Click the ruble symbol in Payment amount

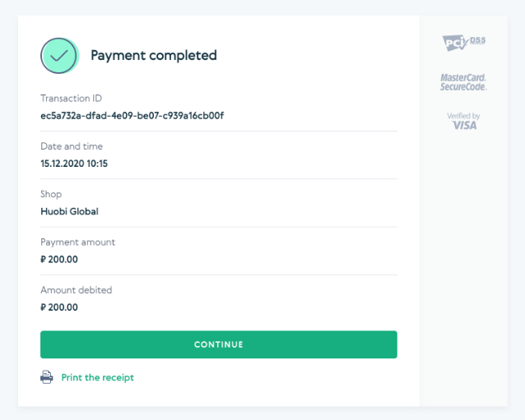tap(43, 259)
